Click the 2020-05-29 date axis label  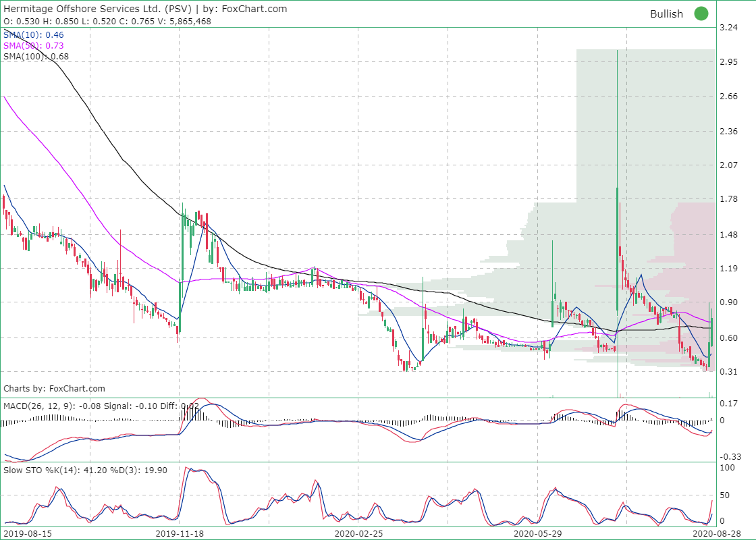tap(537, 533)
